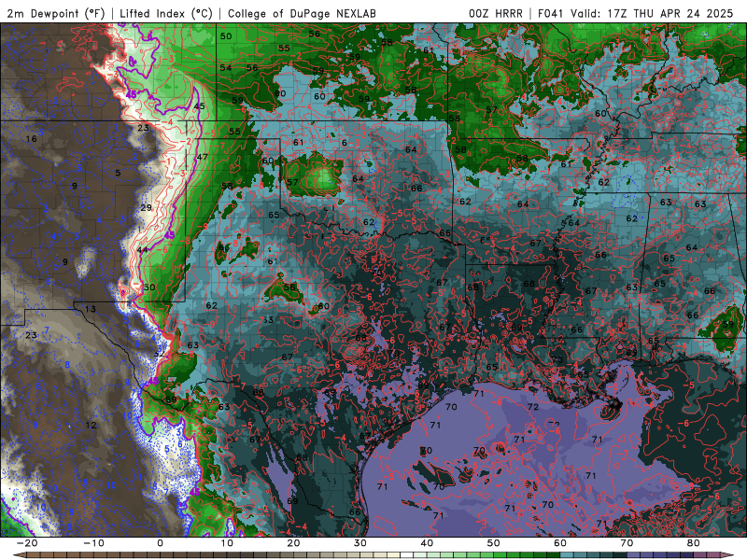Viewport: 747px width, 560px height.
Task: Click the 20 label on the color scale
Action: pyautogui.click(x=293, y=543)
